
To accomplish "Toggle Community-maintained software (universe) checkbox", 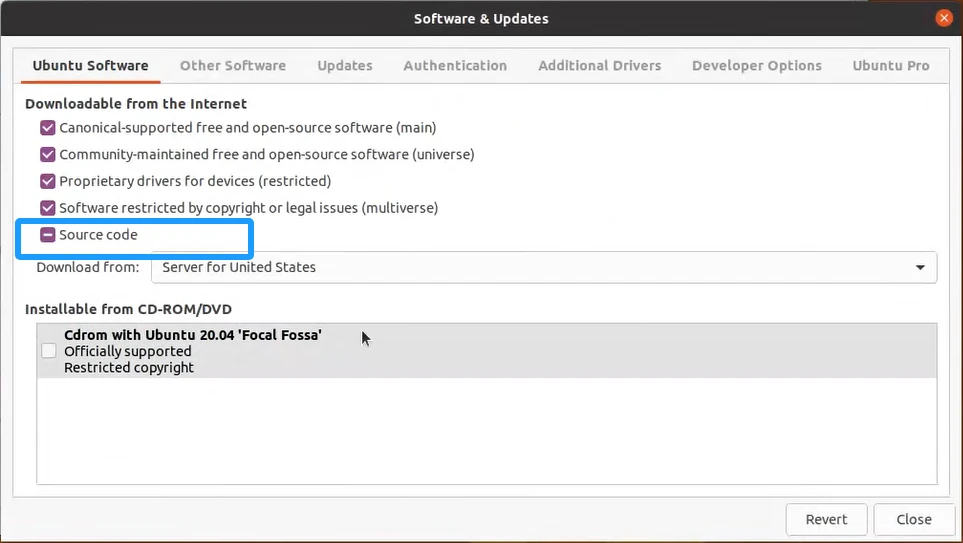I will pos(47,155).
